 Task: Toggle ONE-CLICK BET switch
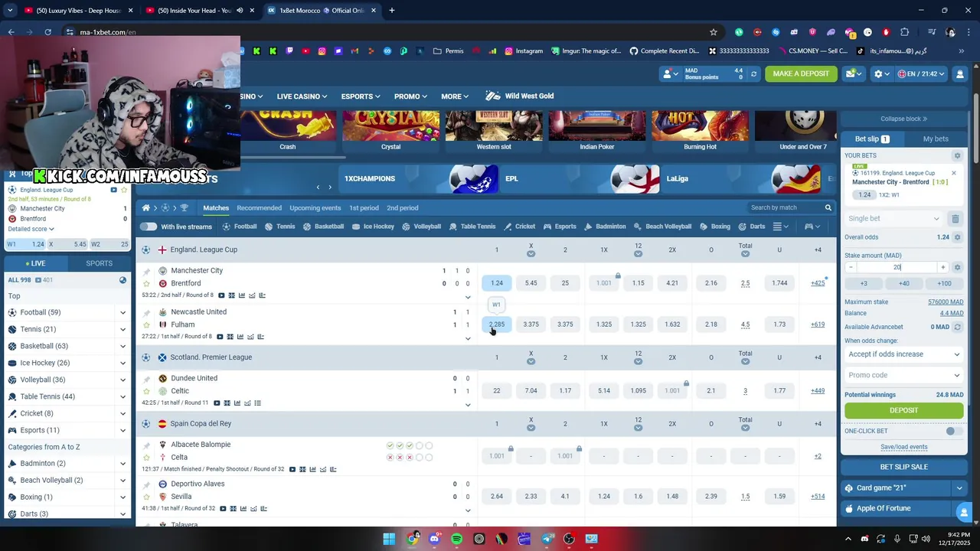[952, 431]
